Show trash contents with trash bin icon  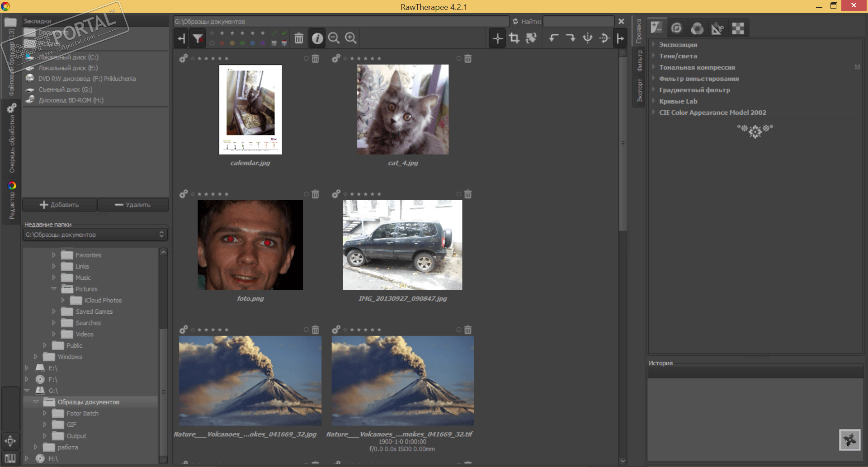coord(299,38)
